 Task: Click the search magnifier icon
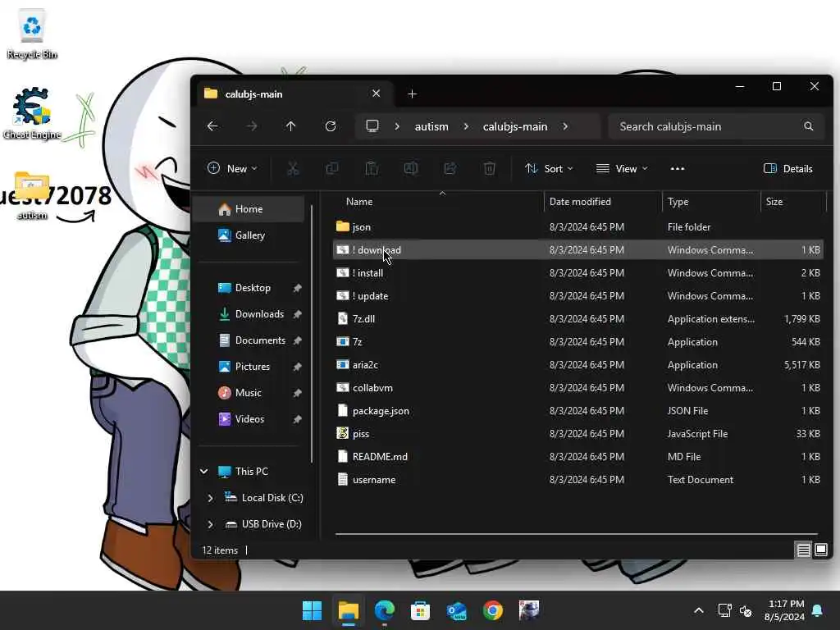coord(808,126)
